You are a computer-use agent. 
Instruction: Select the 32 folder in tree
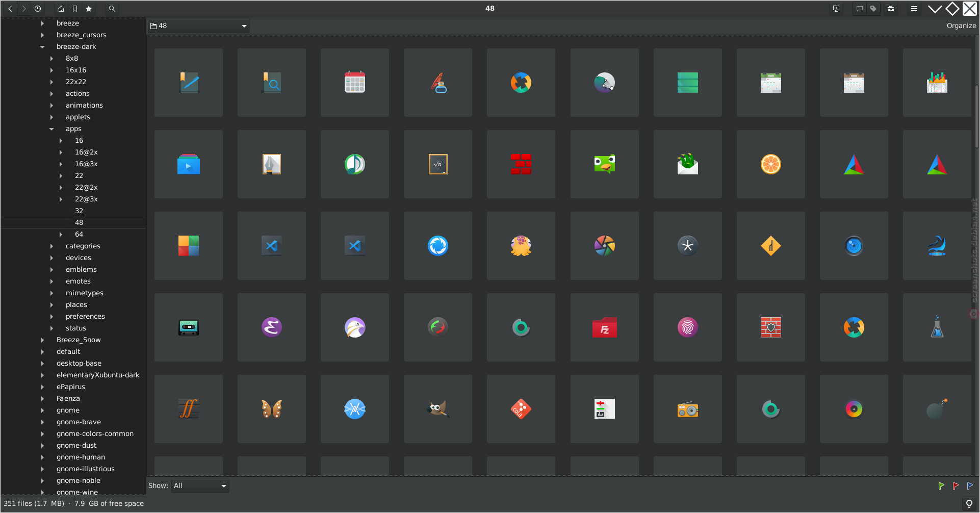click(79, 211)
